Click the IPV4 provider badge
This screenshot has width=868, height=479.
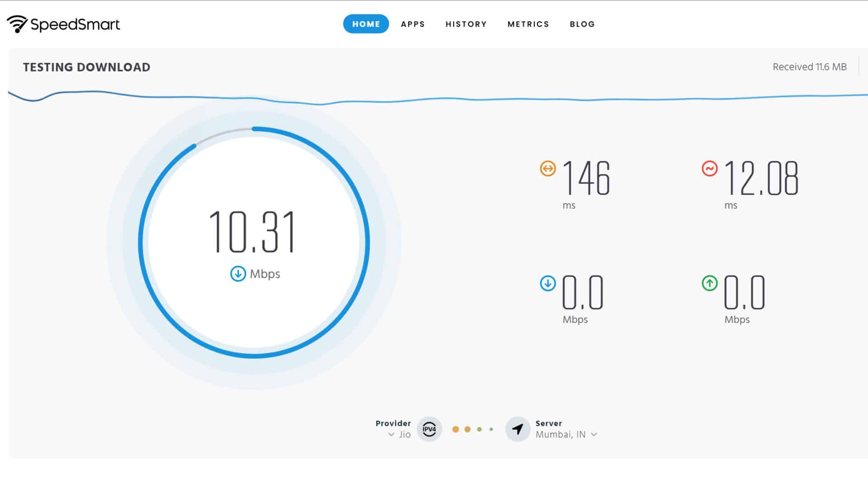[429, 429]
